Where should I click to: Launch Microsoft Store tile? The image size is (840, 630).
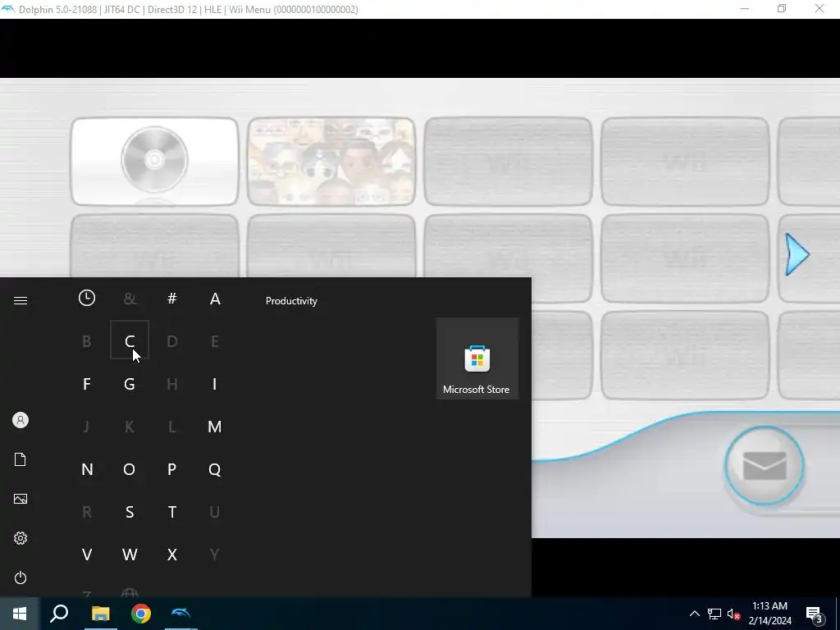477,358
